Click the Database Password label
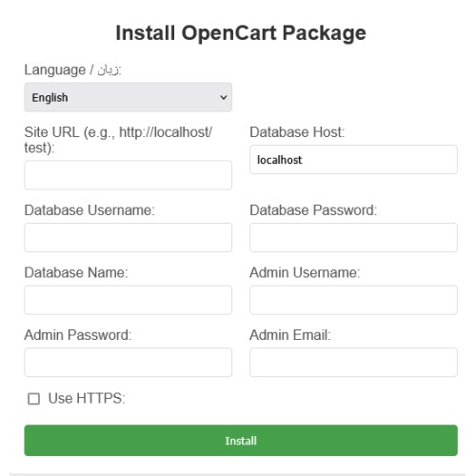Viewport: 476px width, 476px height. tap(313, 210)
